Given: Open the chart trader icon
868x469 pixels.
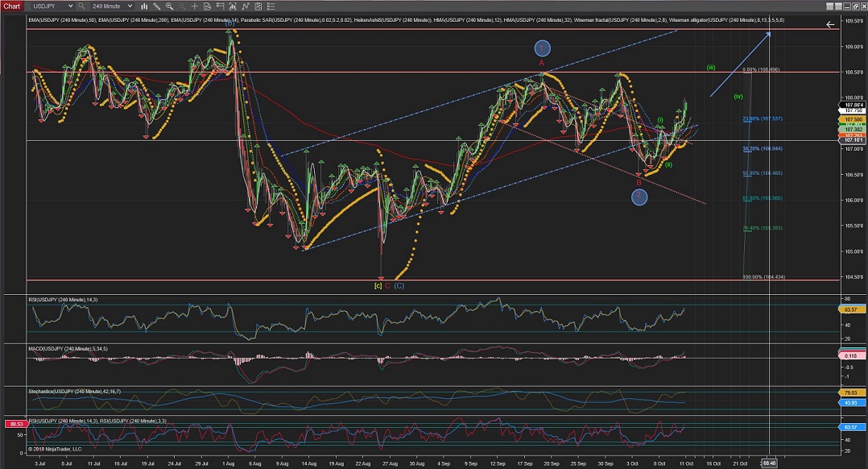Looking at the screenshot, I should point(220,6).
